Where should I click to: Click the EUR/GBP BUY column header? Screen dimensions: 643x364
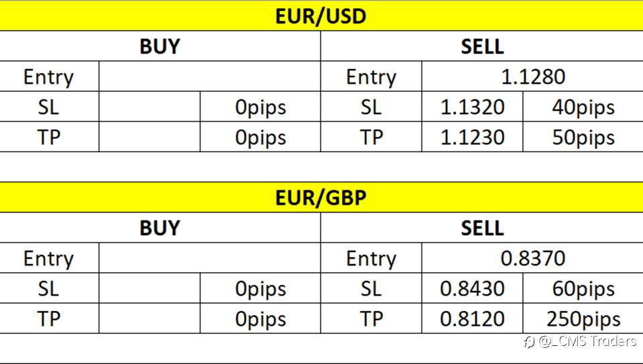(x=160, y=227)
